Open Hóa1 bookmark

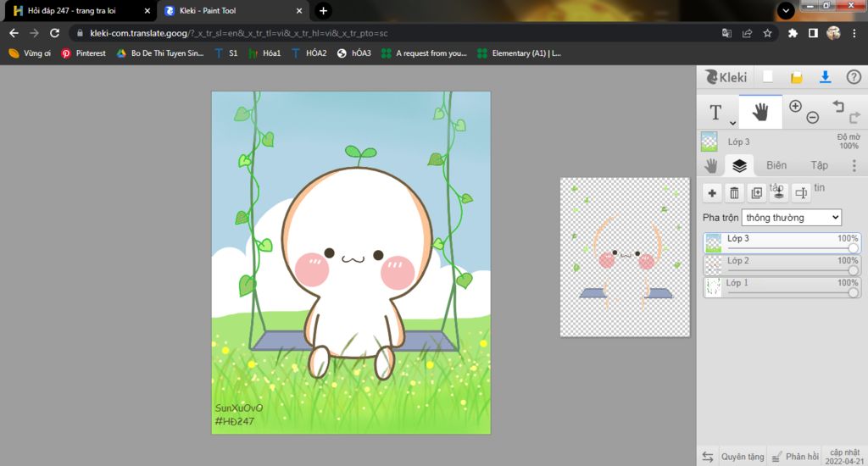pos(264,53)
